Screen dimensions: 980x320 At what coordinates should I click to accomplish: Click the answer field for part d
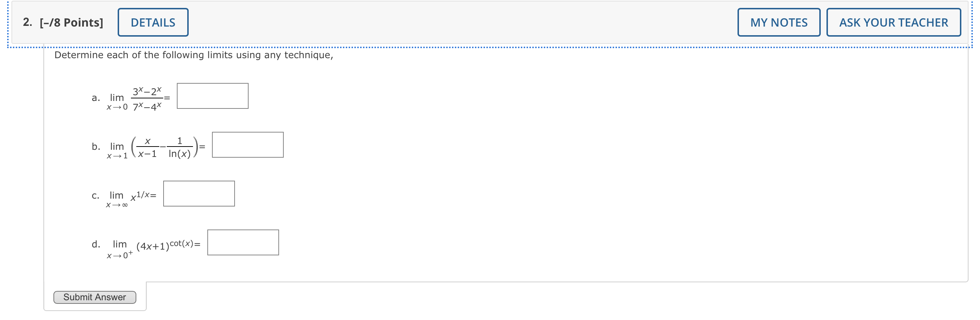point(243,242)
